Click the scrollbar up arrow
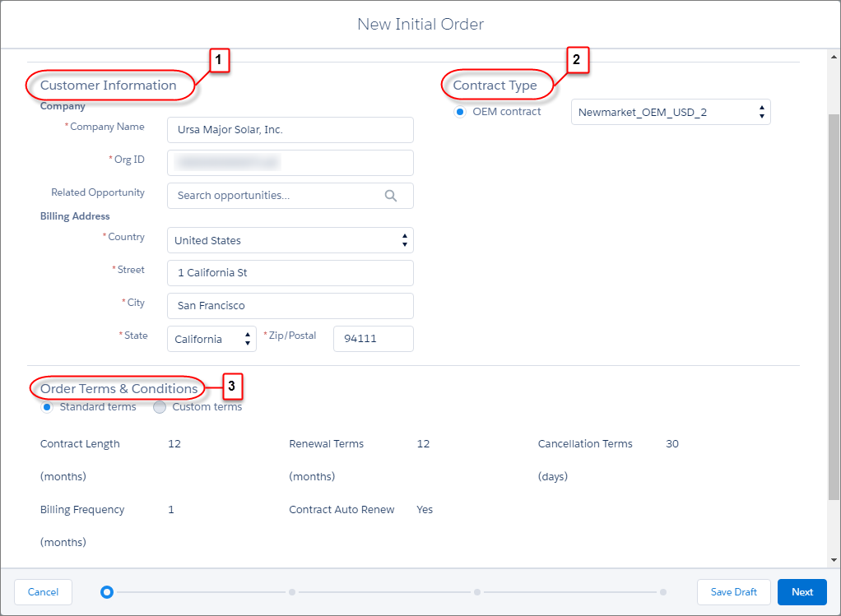The width and height of the screenshot is (841, 616). pyautogui.click(x=834, y=56)
